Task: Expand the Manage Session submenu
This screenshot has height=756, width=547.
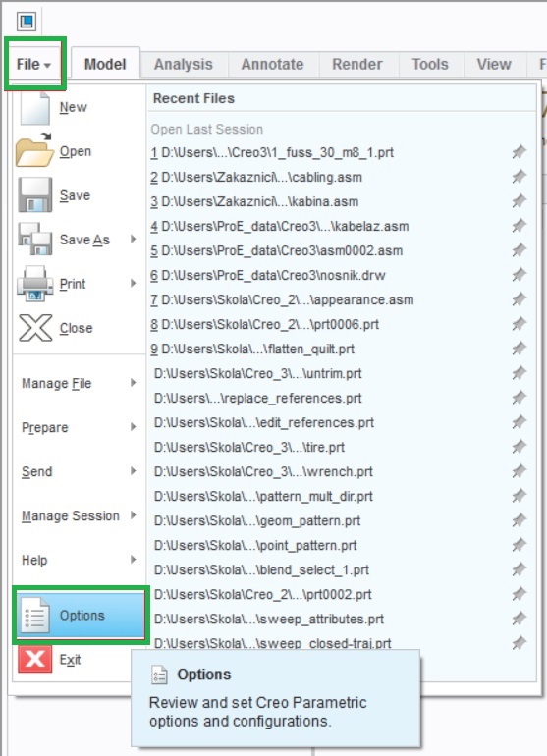Action: point(80,515)
